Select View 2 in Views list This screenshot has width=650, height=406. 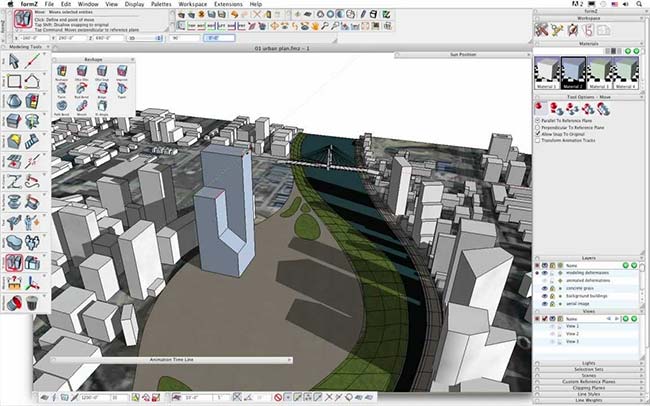[x=572, y=334]
